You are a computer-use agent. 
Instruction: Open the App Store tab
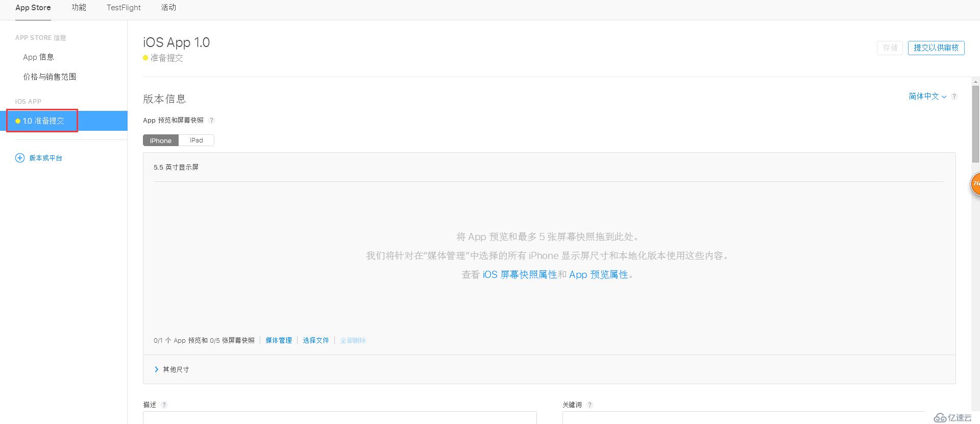click(x=33, y=8)
